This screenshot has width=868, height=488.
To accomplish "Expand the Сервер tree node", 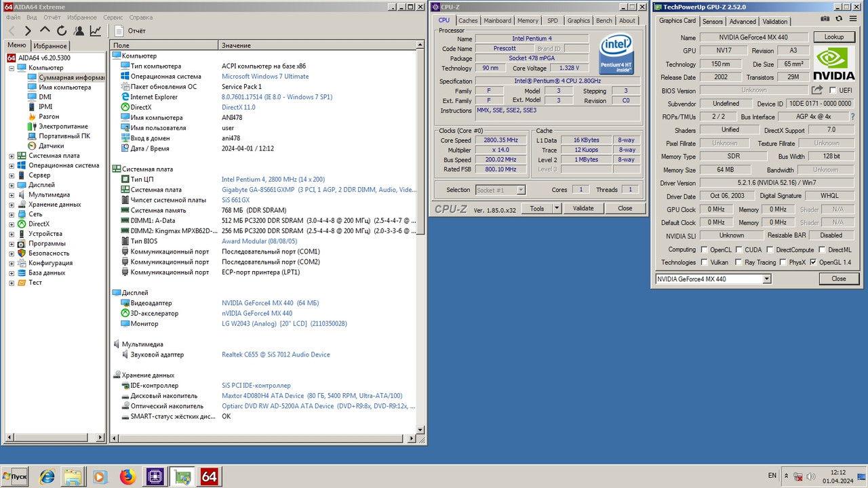I will pos(12,176).
